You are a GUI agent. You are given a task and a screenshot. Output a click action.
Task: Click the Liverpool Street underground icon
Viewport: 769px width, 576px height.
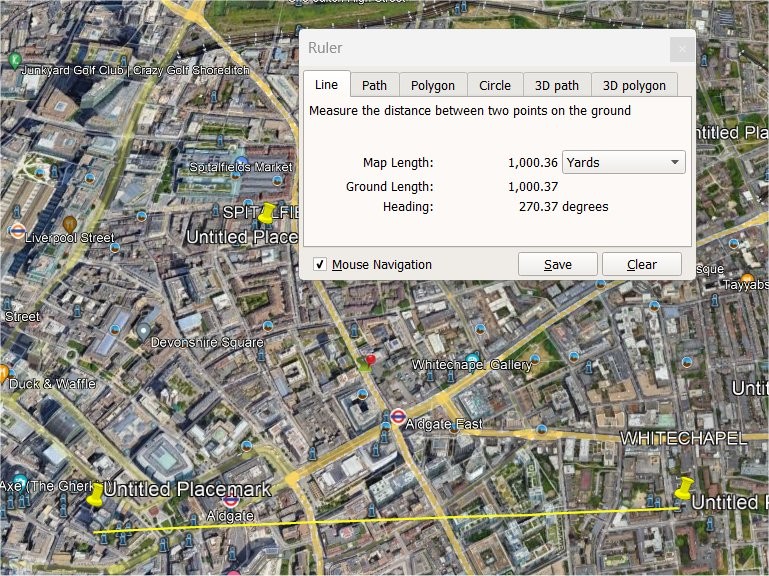pos(18,231)
